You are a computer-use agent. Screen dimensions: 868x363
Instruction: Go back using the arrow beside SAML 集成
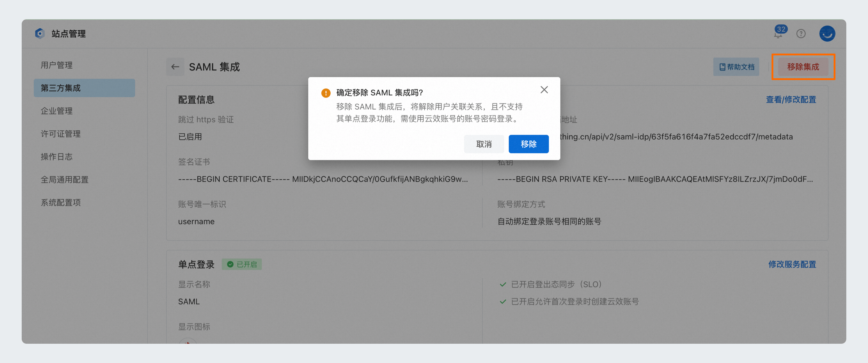[175, 67]
